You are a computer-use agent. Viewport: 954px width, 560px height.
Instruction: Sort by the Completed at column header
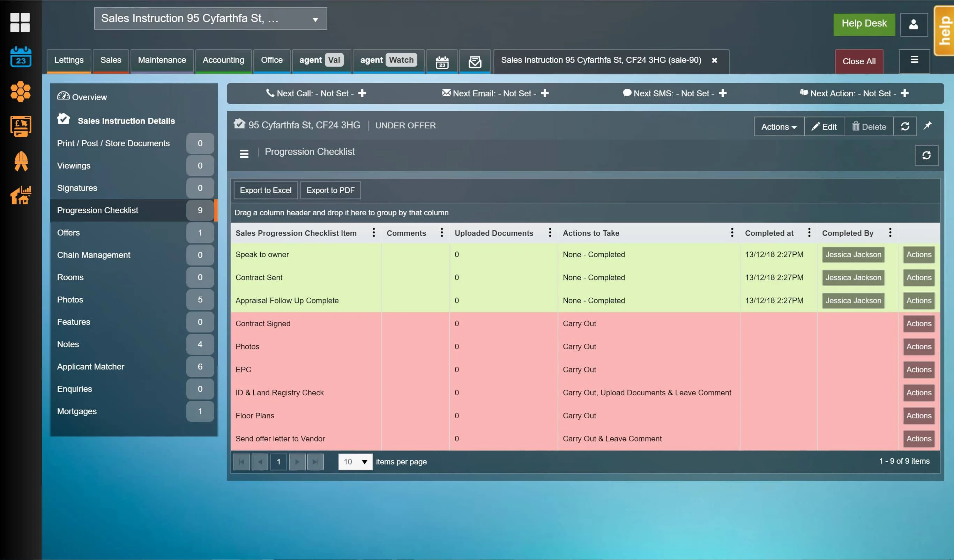pyautogui.click(x=769, y=233)
